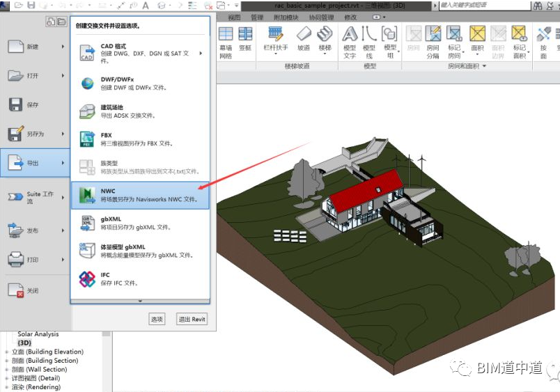The width and height of the screenshot is (560, 392).
Task: Select the 房间分隔 (Room Separator) tool
Action: point(433,42)
